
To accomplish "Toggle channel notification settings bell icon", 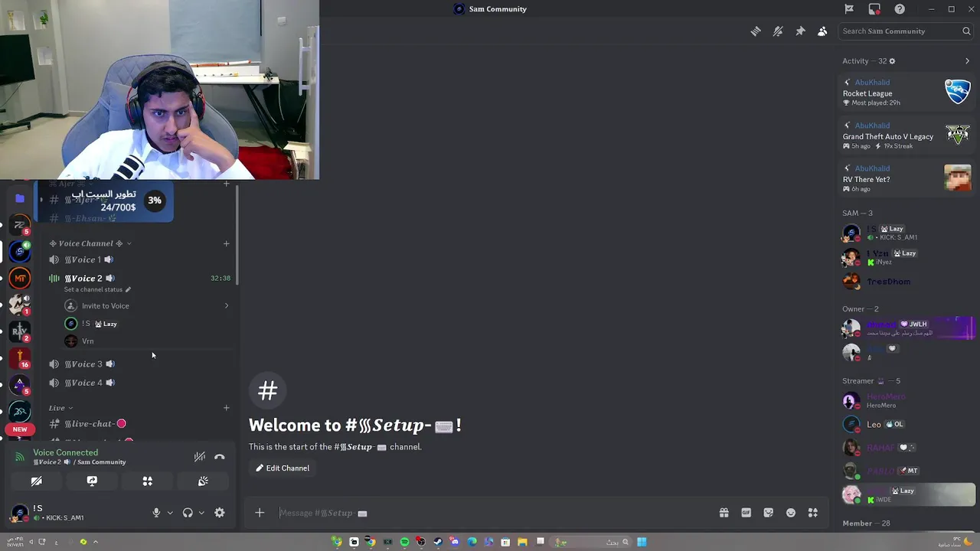I will pos(778,31).
